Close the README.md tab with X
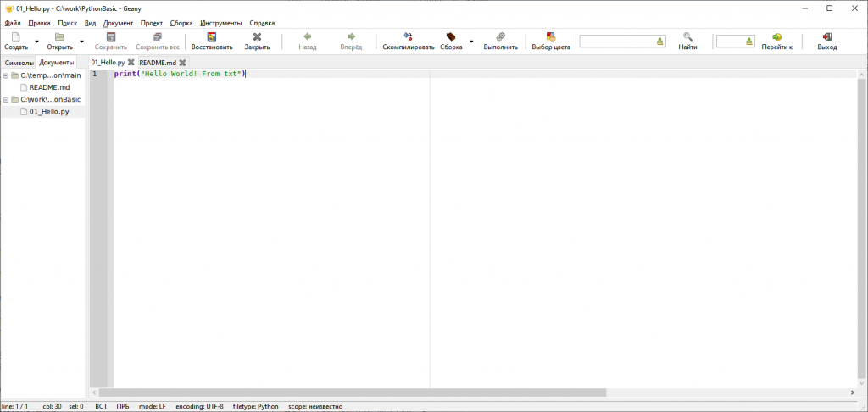The width and height of the screenshot is (868, 412). pos(182,63)
